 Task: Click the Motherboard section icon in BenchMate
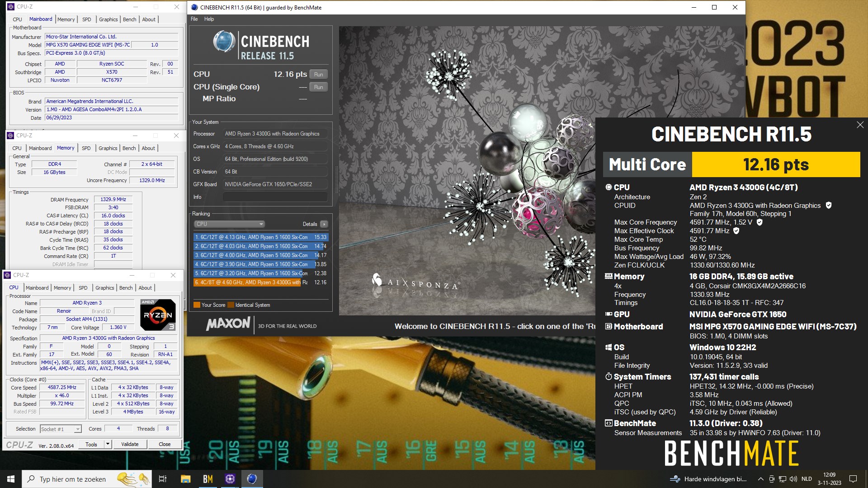[609, 326]
